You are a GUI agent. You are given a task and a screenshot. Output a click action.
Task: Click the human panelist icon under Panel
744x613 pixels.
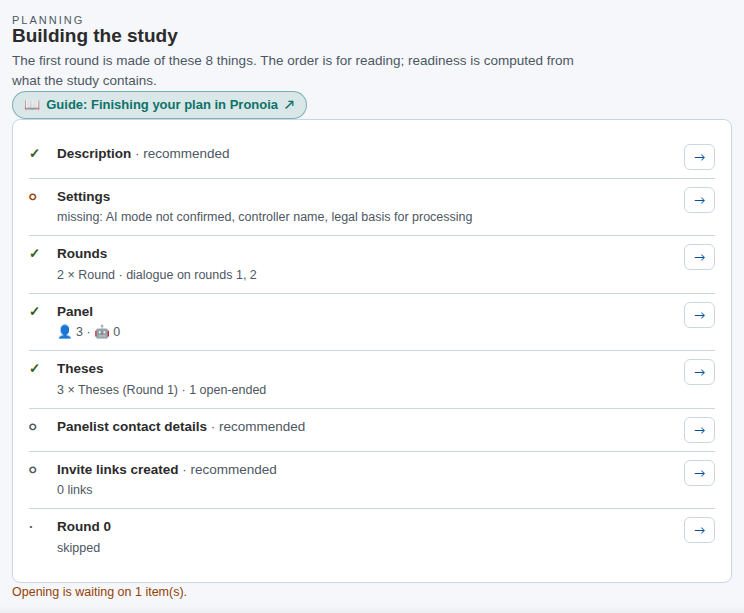pyautogui.click(x=65, y=332)
